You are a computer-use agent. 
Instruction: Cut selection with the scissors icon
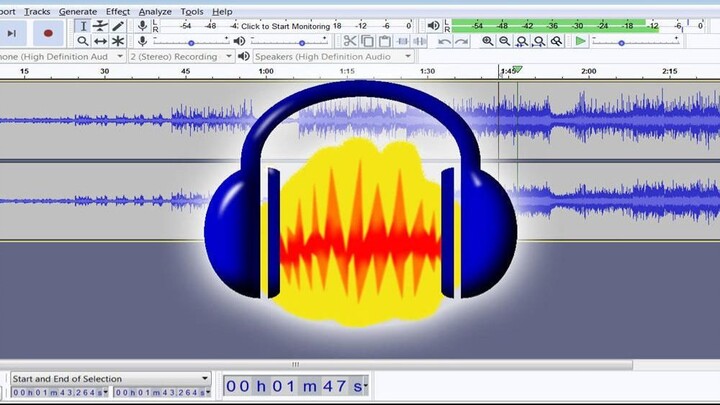point(350,41)
